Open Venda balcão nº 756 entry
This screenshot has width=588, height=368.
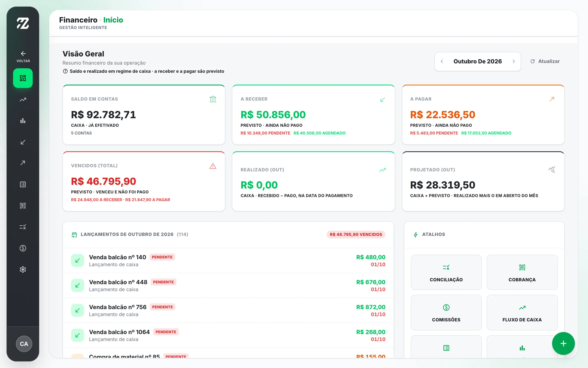click(228, 310)
